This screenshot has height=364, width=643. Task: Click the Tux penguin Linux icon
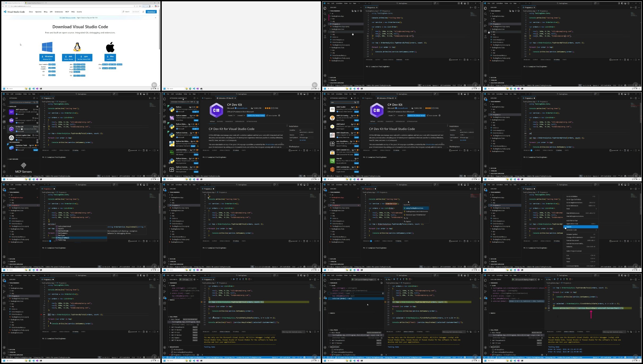pyautogui.click(x=77, y=47)
